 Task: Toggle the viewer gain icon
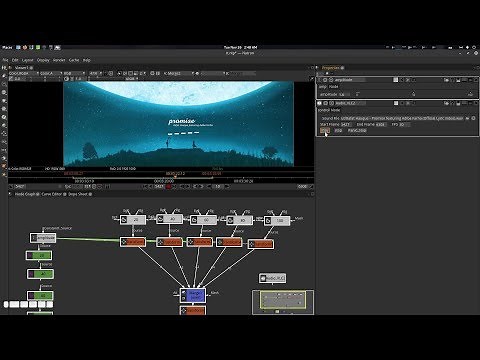tap(11, 79)
